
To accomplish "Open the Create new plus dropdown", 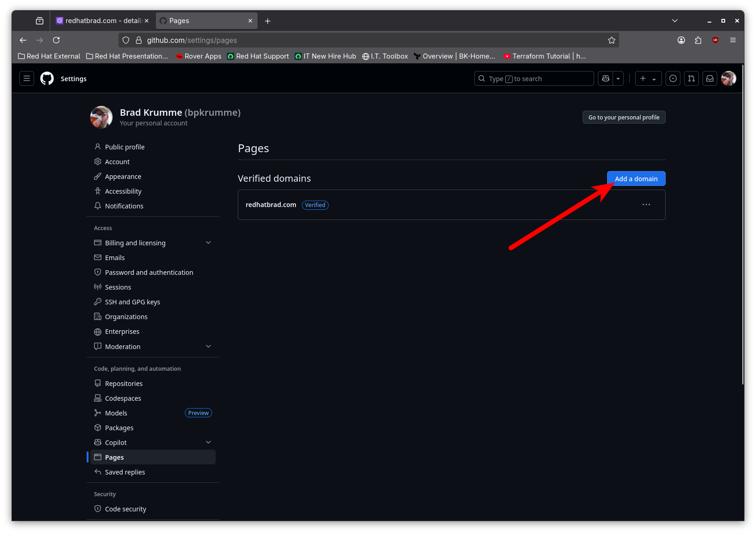I will click(x=648, y=78).
